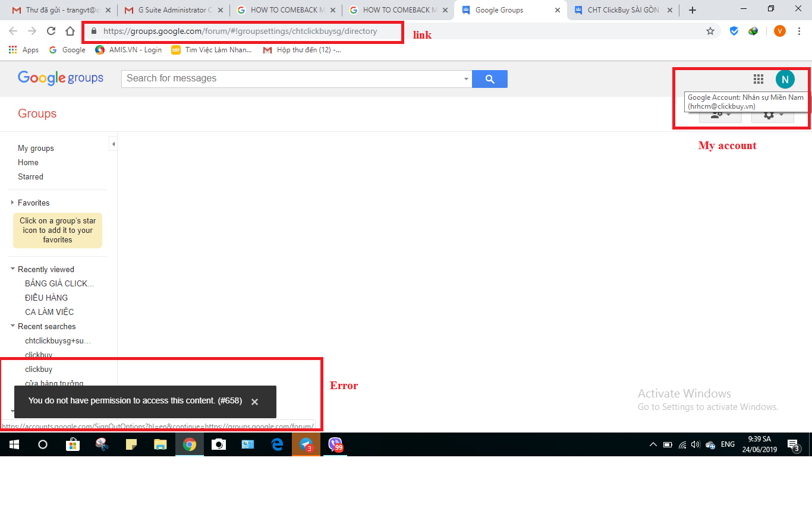Bookmark this page with the star
The width and height of the screenshot is (812, 505).
pyautogui.click(x=710, y=31)
